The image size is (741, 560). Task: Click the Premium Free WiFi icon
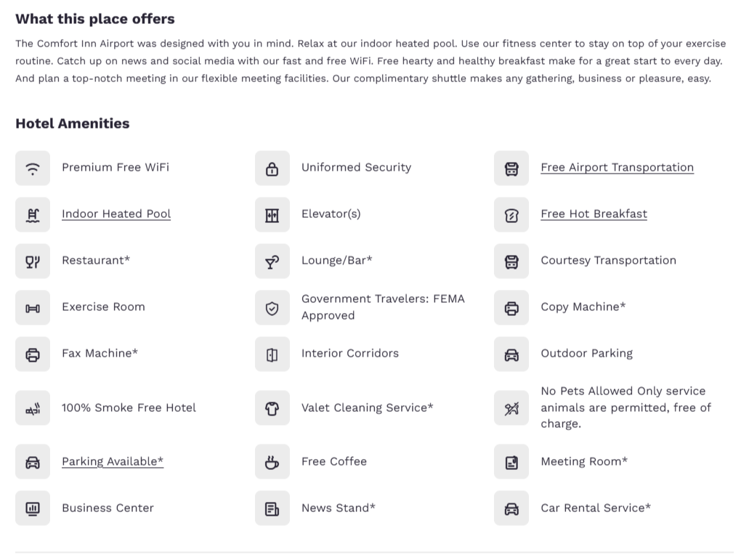33,169
